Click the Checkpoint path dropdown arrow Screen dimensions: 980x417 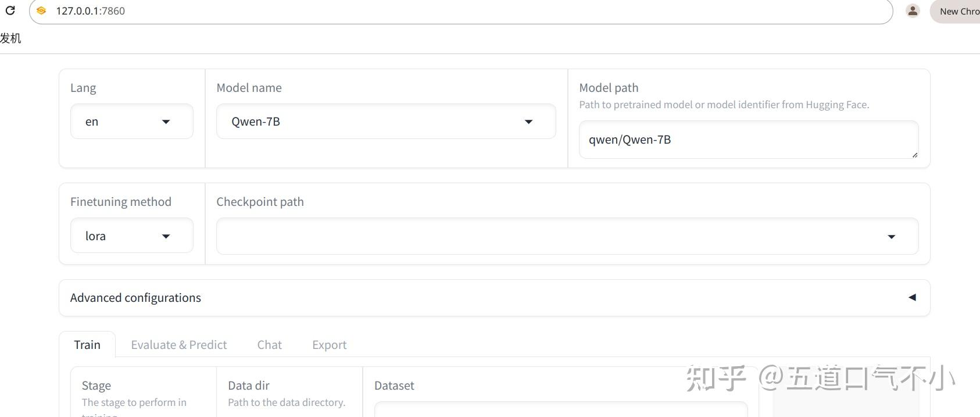click(892, 237)
